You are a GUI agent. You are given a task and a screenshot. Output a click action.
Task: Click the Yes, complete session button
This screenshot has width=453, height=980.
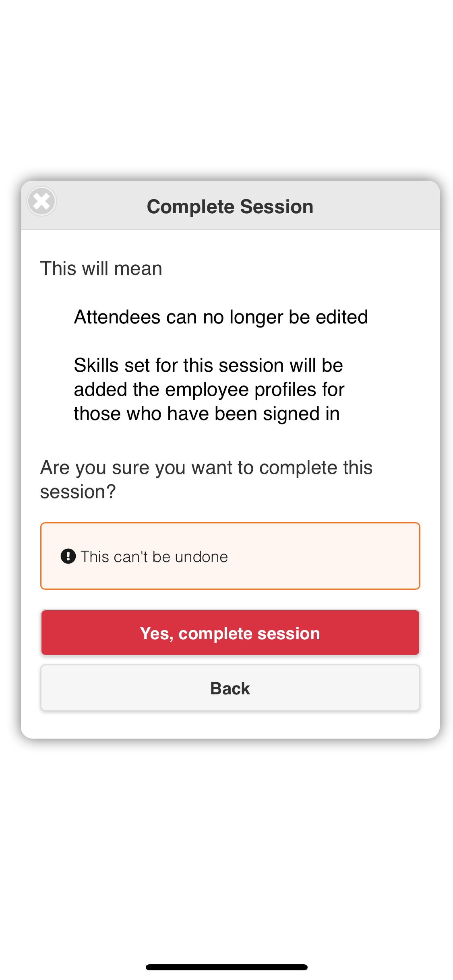click(230, 632)
